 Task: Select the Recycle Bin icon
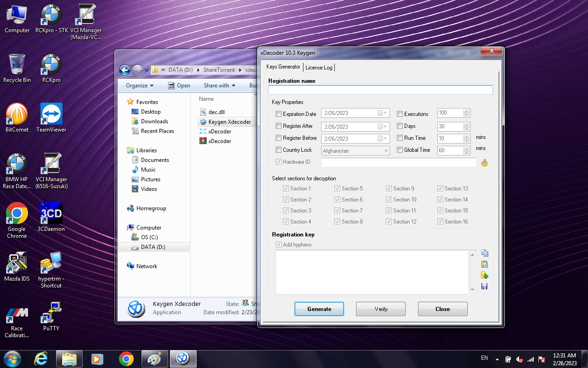[x=17, y=69]
